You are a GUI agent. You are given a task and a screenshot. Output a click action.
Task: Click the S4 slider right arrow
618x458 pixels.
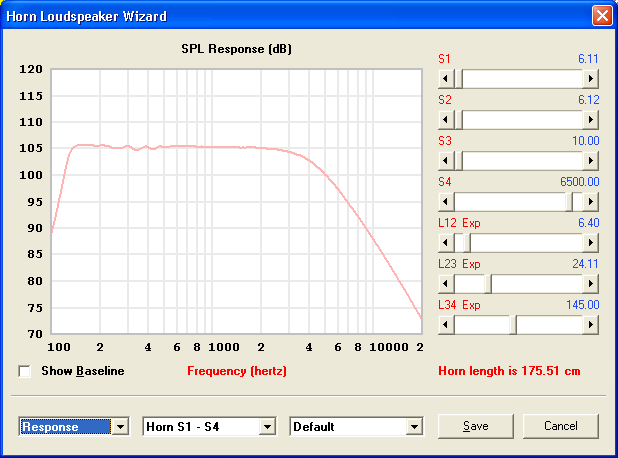click(590, 202)
